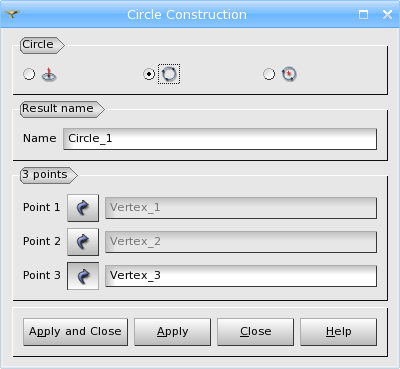The width and height of the screenshot is (400, 369).
Task: Select the third circle type radio button
Action: 269,74
